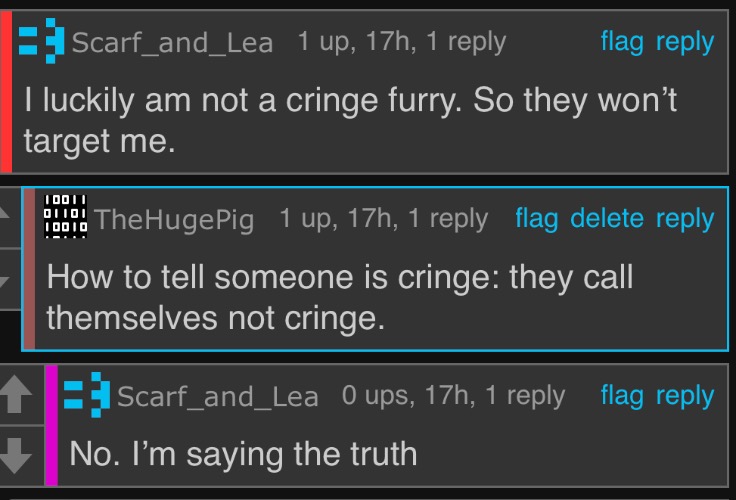Flag the 'No. I'm saying the truth' comment
This screenshot has width=736, height=500.
(x=622, y=396)
